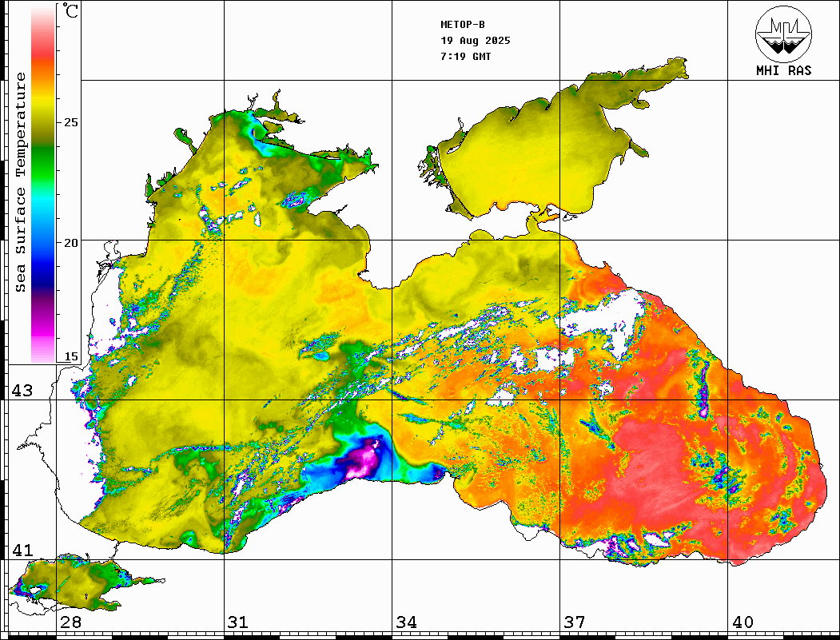
Task: Click longitude label '34'
Action: (x=406, y=622)
